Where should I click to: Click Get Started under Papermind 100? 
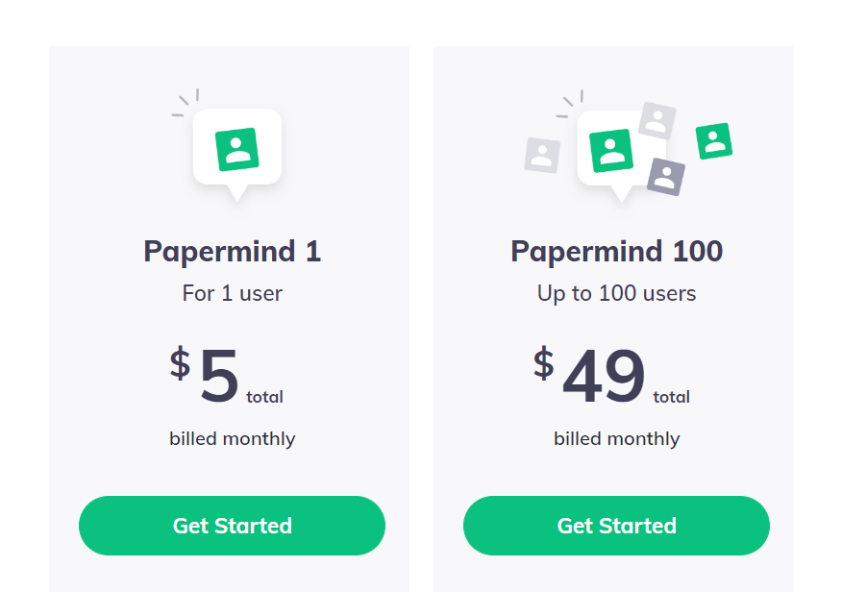pyautogui.click(x=616, y=526)
